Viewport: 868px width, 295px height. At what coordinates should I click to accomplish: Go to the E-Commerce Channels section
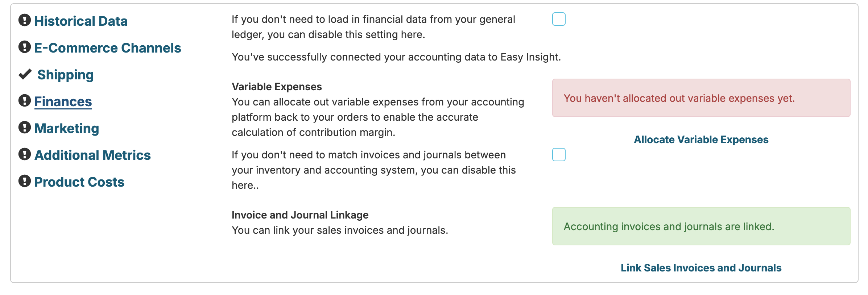tap(108, 48)
